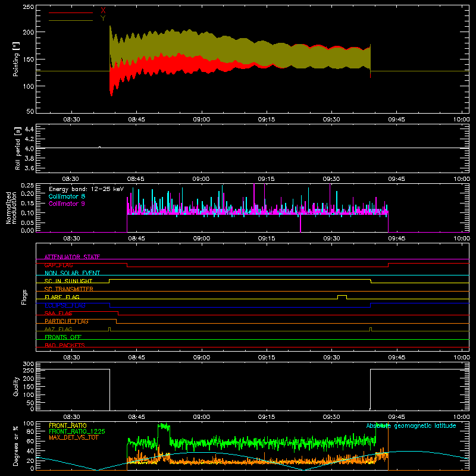Select the ATTENUATOR_STATE flag label

[x=72, y=257]
